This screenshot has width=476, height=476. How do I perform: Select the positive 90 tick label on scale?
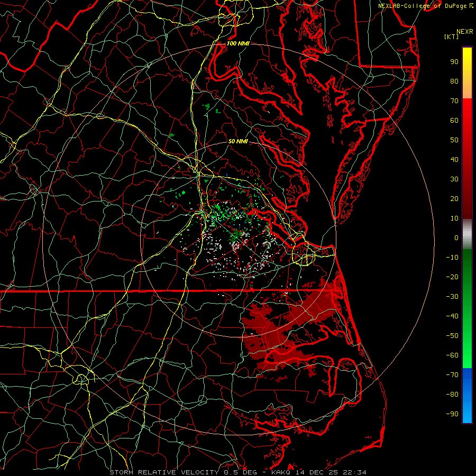454,62
